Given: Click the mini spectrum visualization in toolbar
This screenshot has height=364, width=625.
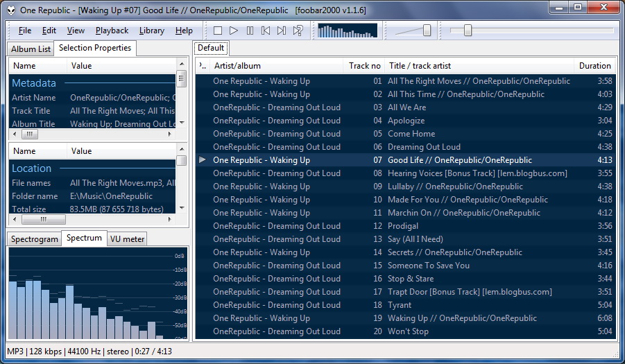Looking at the screenshot, I should 347,31.
